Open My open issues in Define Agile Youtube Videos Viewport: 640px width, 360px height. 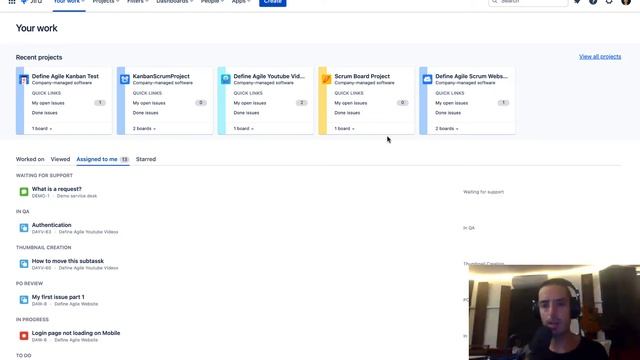249,103
